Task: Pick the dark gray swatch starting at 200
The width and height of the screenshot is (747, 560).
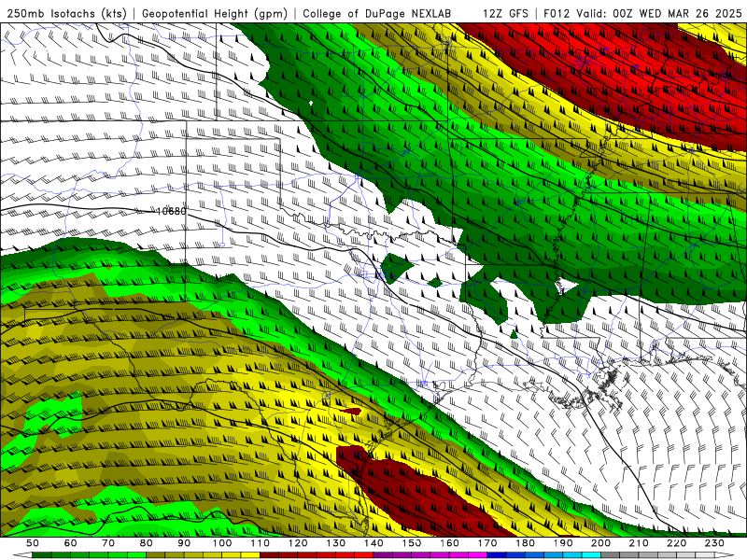Action: 611,555
